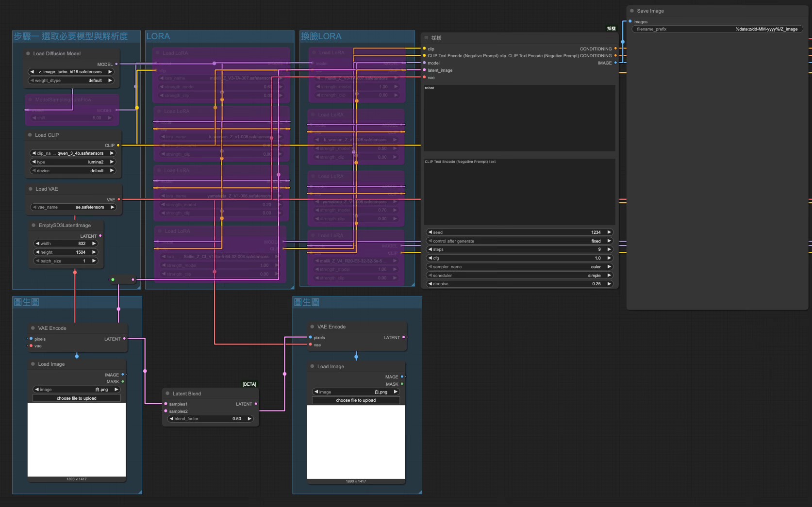
Task: Decrease the height value with its left arrow
Action: pos(37,252)
